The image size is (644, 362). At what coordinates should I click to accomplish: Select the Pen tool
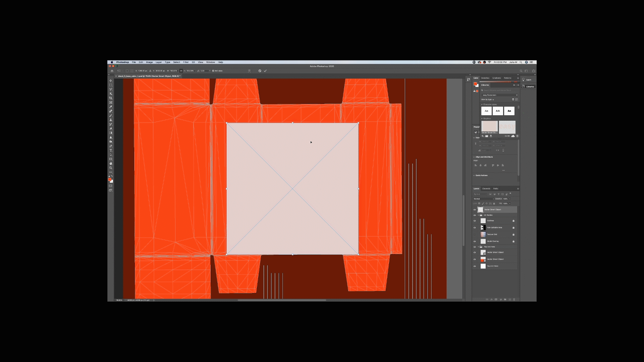click(111, 146)
